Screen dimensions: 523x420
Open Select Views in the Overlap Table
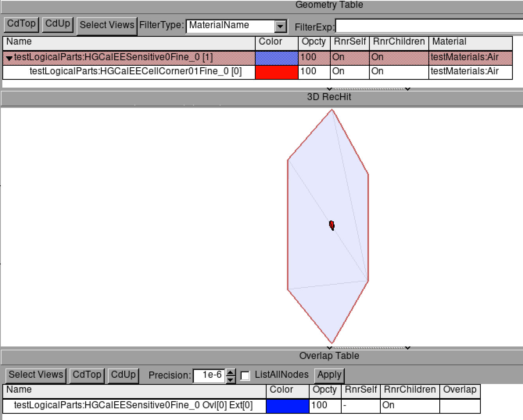coord(35,374)
